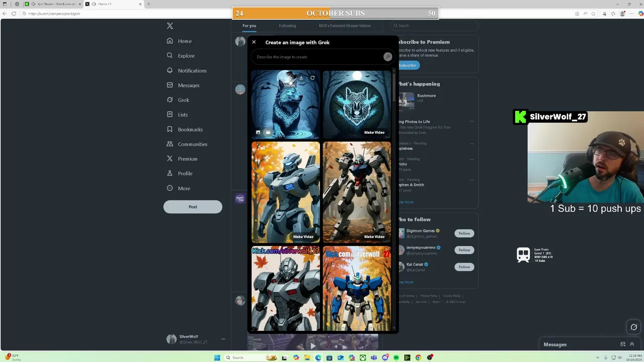This screenshot has width=644, height=362.
Task: Expand the Messages drawer
Action: (x=632, y=344)
